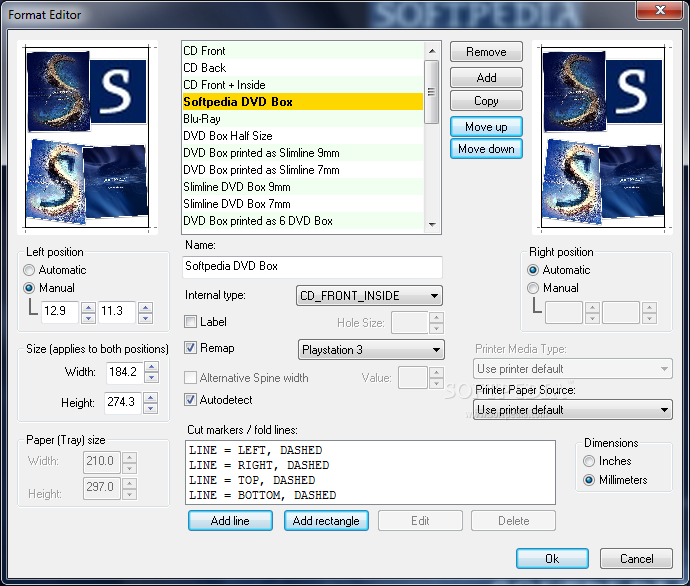This screenshot has height=586, width=690.
Task: Decrease Size Width with down arrow
Action: pyautogui.click(x=151, y=377)
